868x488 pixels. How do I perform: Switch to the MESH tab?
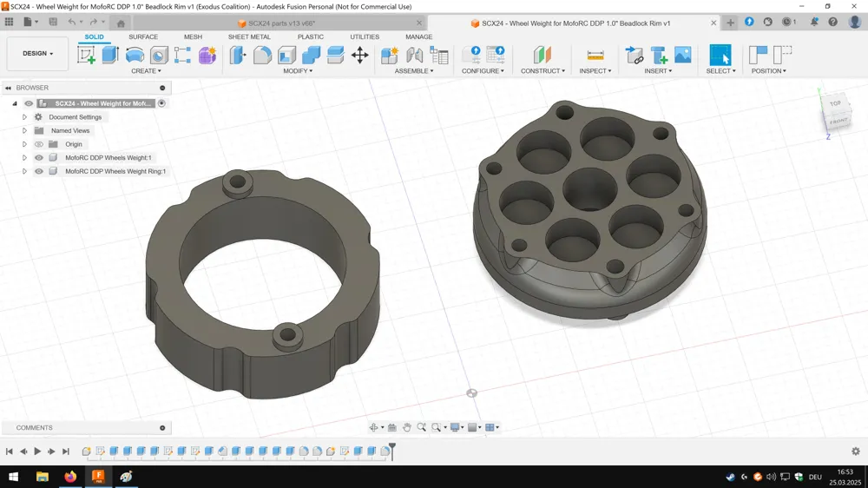(x=194, y=36)
